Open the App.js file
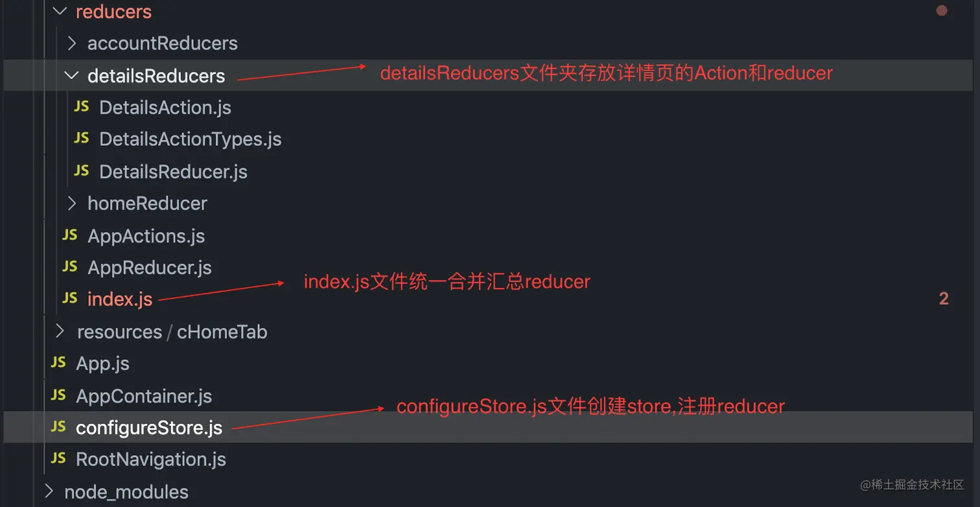980x507 pixels. pyautogui.click(x=102, y=364)
